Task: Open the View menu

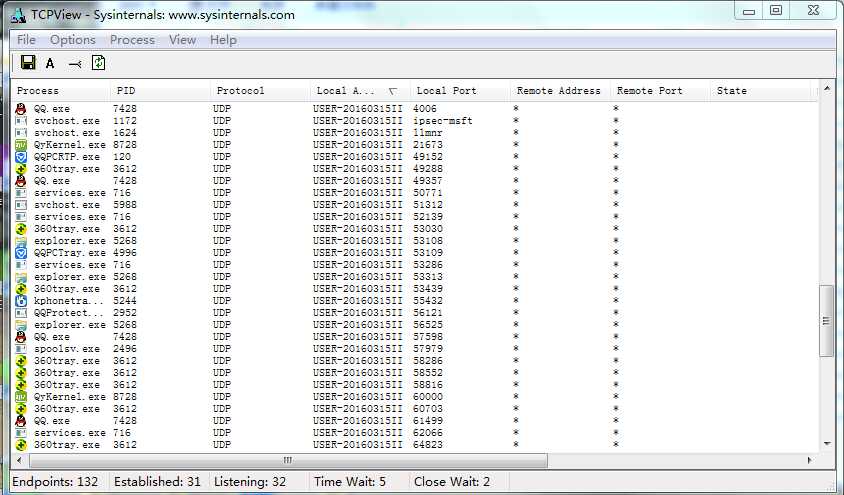Action: pos(182,40)
